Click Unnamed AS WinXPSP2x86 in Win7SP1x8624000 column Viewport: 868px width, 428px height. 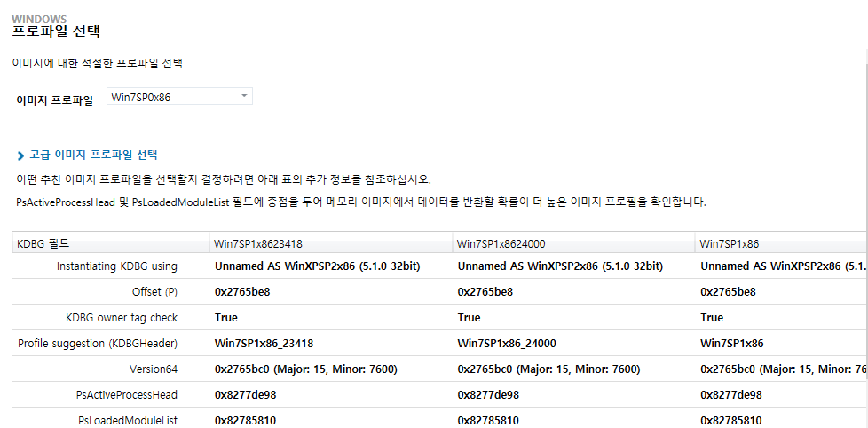coord(561,266)
